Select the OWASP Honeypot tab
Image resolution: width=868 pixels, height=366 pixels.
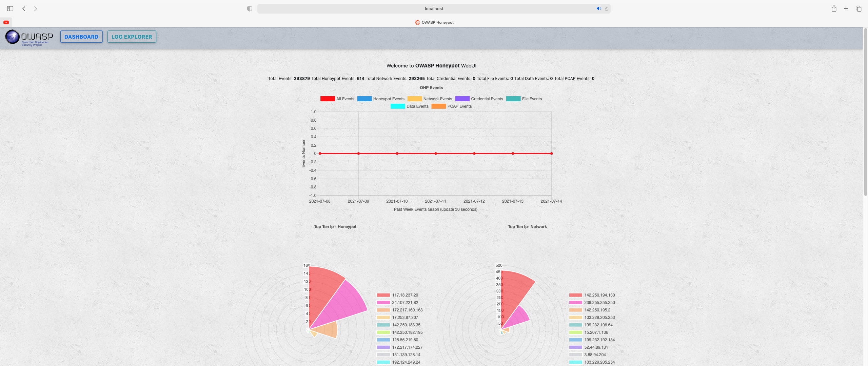[434, 22]
